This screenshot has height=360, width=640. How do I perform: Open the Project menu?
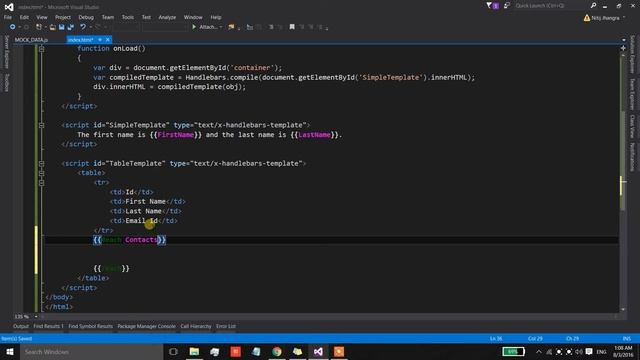coord(63,17)
